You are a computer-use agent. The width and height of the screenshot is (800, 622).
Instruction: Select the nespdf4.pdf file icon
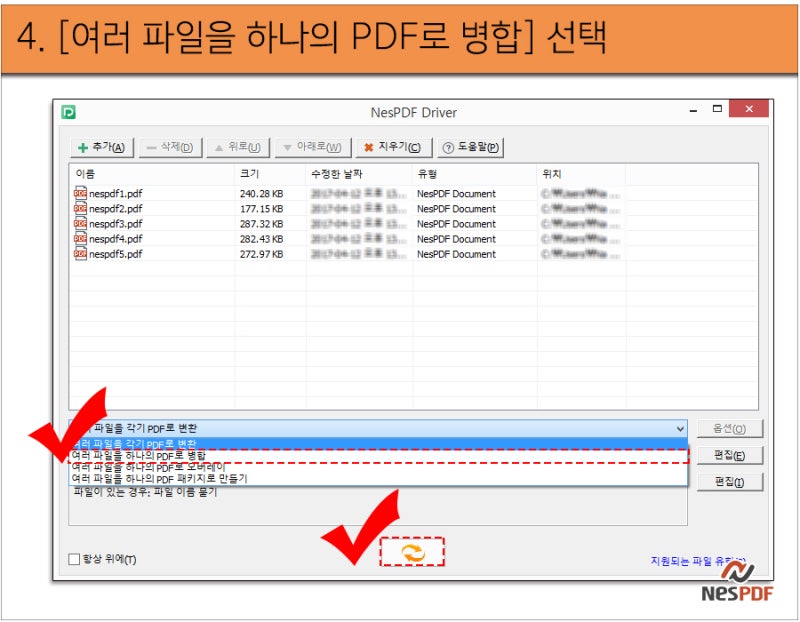80,239
